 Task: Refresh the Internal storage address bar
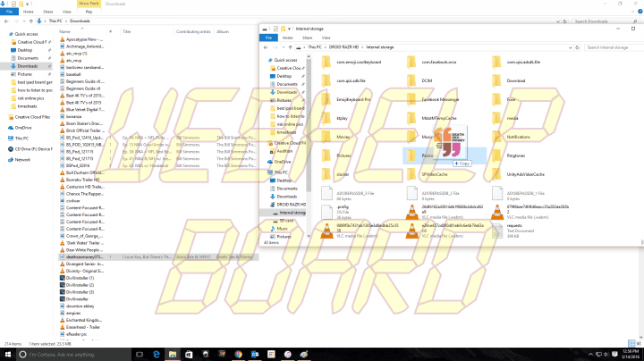577,47
